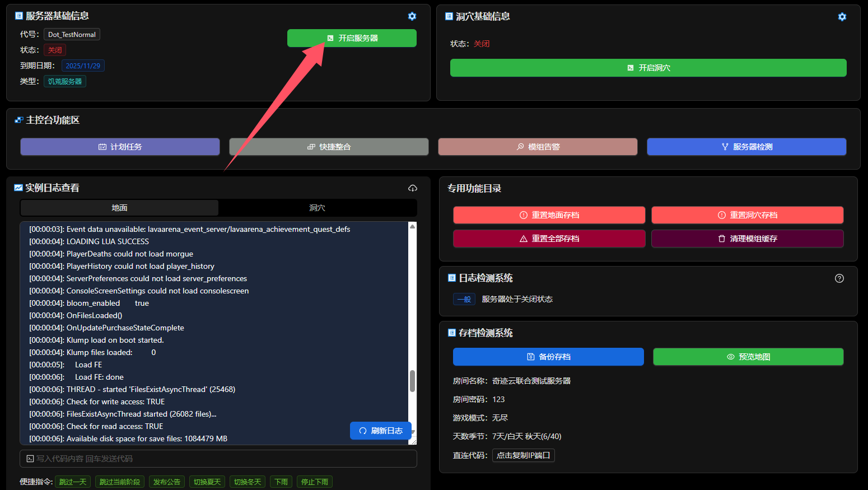Click the 洞穴基础信息 panel header icon
The width and height of the screenshot is (868, 490).
coord(449,16)
